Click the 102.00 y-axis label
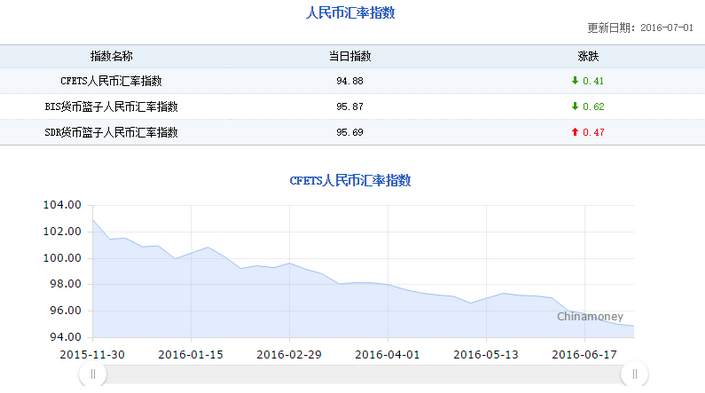The width and height of the screenshot is (705, 393). [x=62, y=232]
